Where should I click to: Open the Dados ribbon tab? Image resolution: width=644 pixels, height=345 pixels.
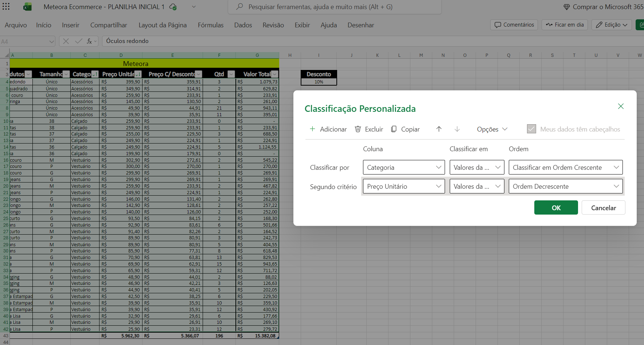243,25
